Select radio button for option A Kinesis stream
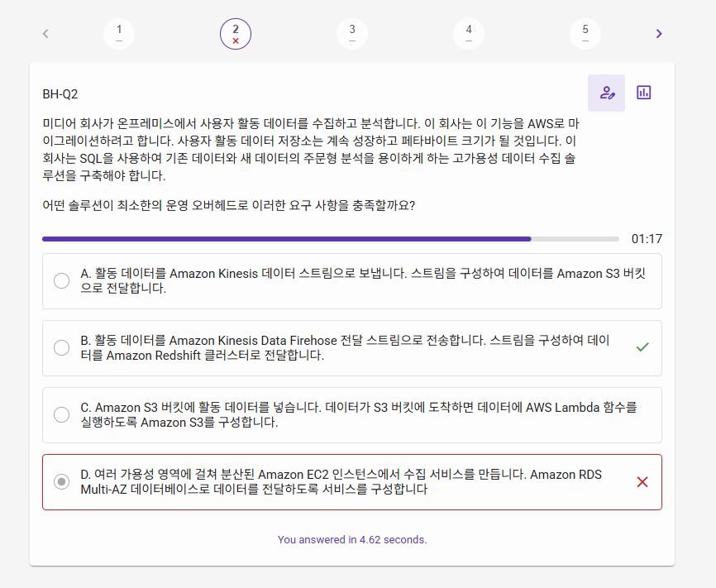The height and width of the screenshot is (588, 716). (61, 280)
